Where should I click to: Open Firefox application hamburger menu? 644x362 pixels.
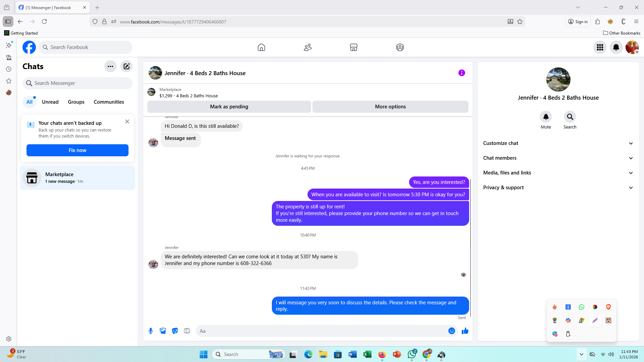tap(636, 21)
